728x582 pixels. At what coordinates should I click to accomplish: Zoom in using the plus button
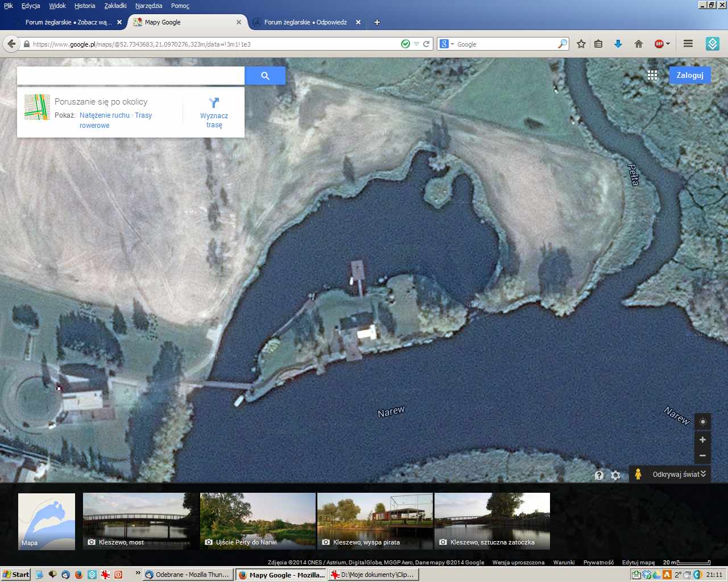702,439
